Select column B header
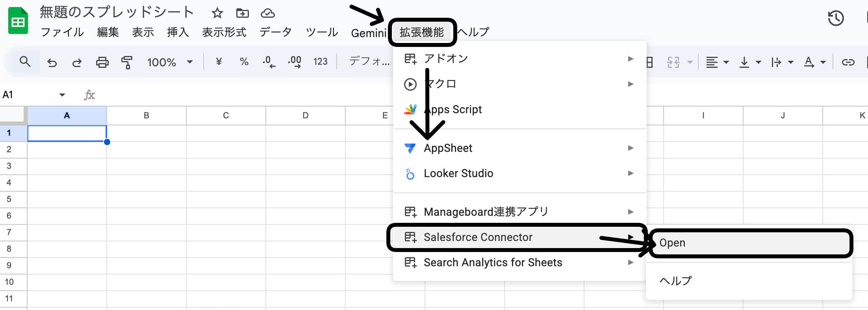The width and height of the screenshot is (868, 310). (x=147, y=116)
